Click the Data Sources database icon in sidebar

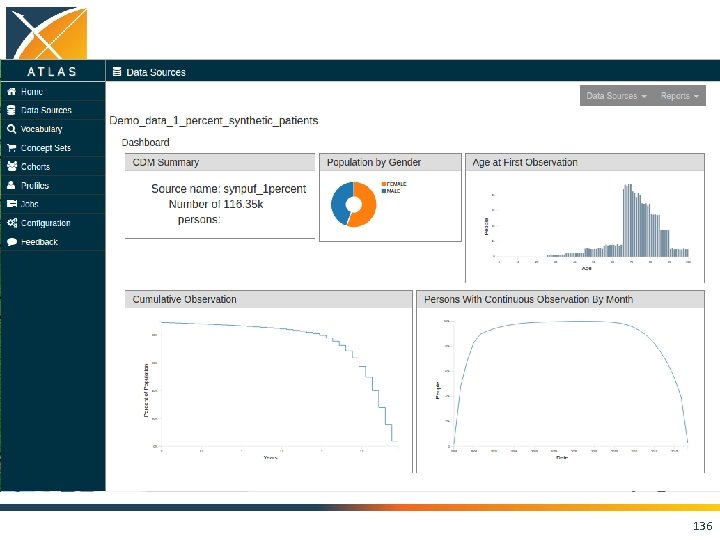11,110
